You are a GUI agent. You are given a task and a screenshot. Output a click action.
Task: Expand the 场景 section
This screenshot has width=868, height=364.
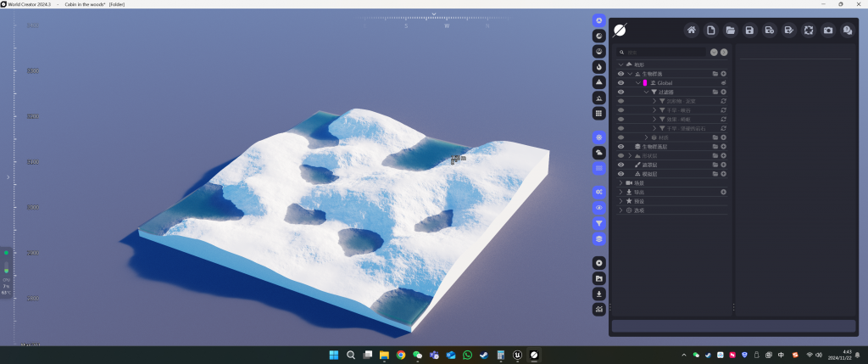(x=620, y=183)
